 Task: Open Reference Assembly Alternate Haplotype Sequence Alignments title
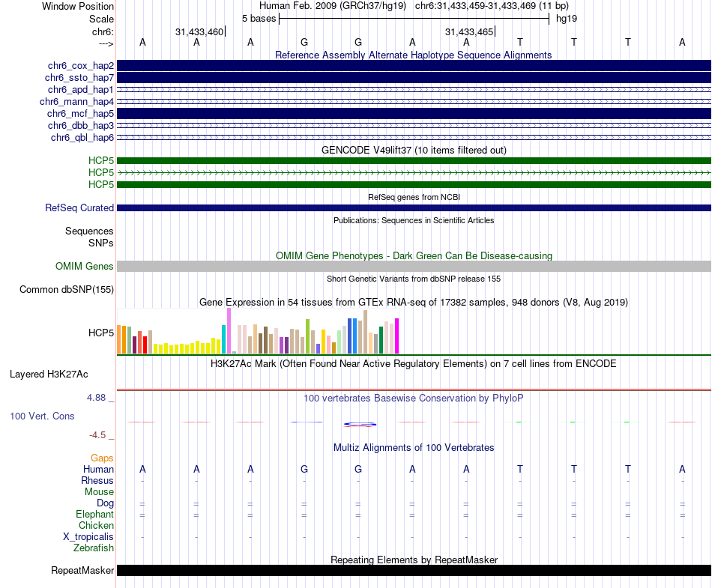413,55
